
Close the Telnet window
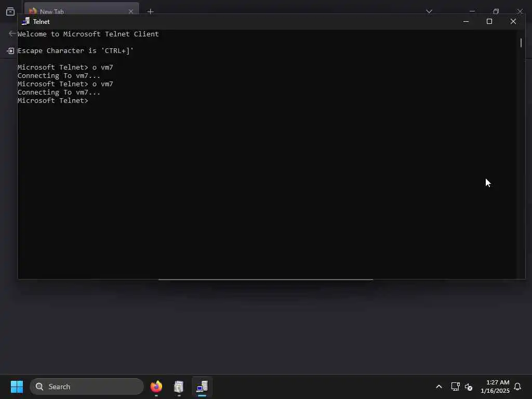513,21
